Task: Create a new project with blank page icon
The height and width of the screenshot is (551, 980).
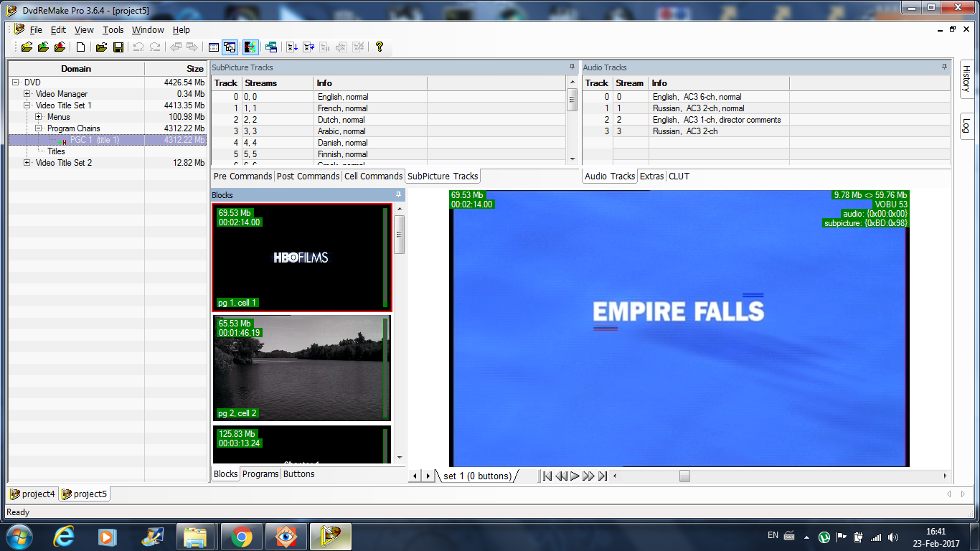Action: pyautogui.click(x=81, y=47)
